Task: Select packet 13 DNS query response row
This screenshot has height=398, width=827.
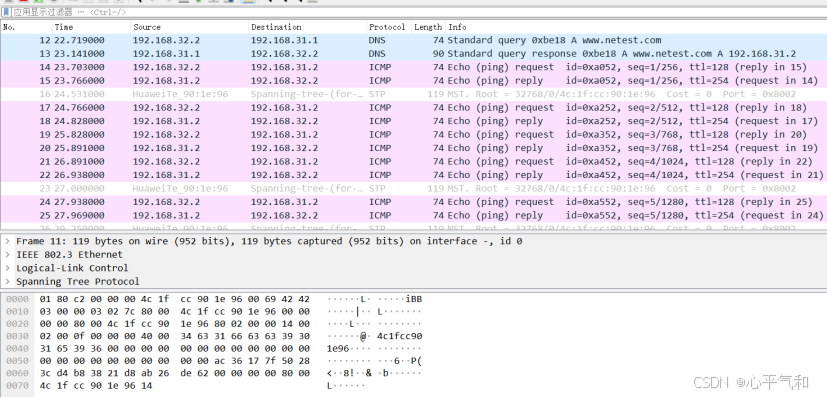Action: [414, 54]
